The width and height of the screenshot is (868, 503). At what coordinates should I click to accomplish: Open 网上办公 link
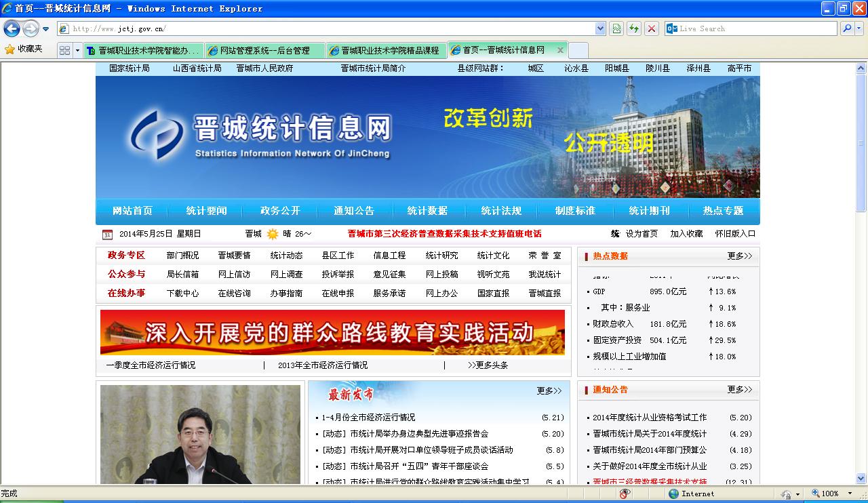(x=441, y=294)
